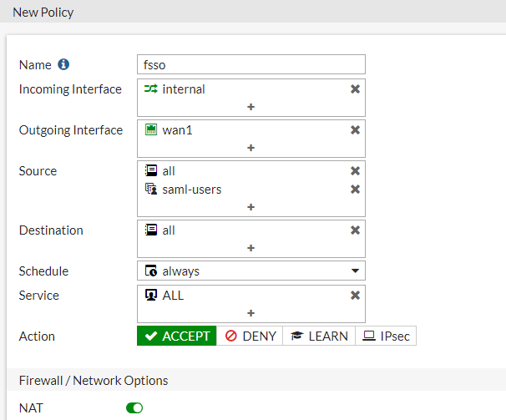Remove internal from Incoming Interface
The image size is (506, 420).
tap(355, 89)
